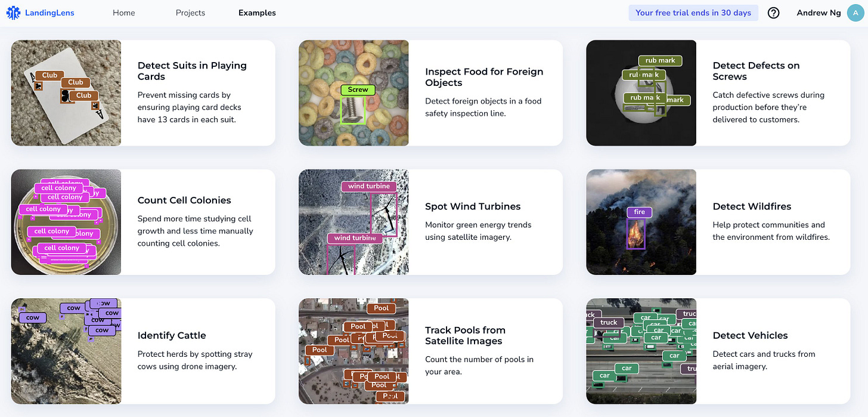The image size is (868, 417).
Task: Open the user avatar with letter A
Action: click(x=855, y=13)
